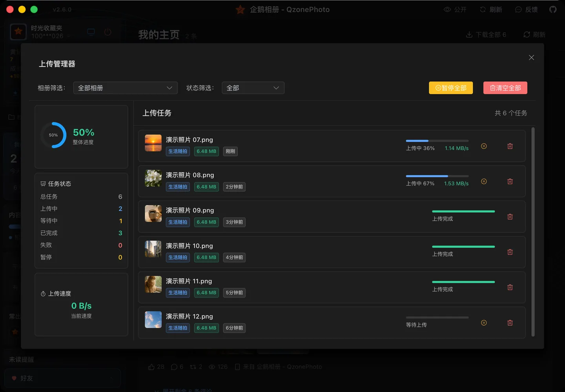Click 生活随拍 tag on 演示照片 07.png

(178, 151)
